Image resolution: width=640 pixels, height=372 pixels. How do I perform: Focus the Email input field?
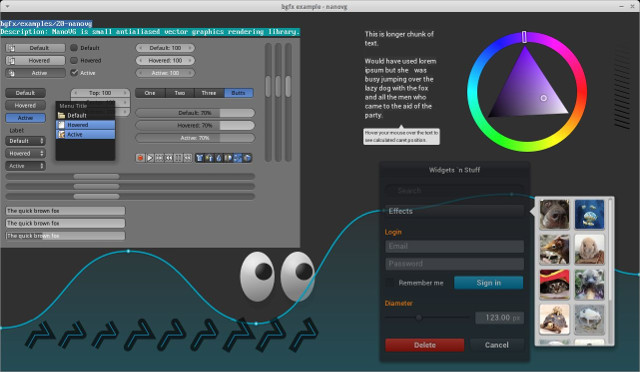pyautogui.click(x=454, y=246)
